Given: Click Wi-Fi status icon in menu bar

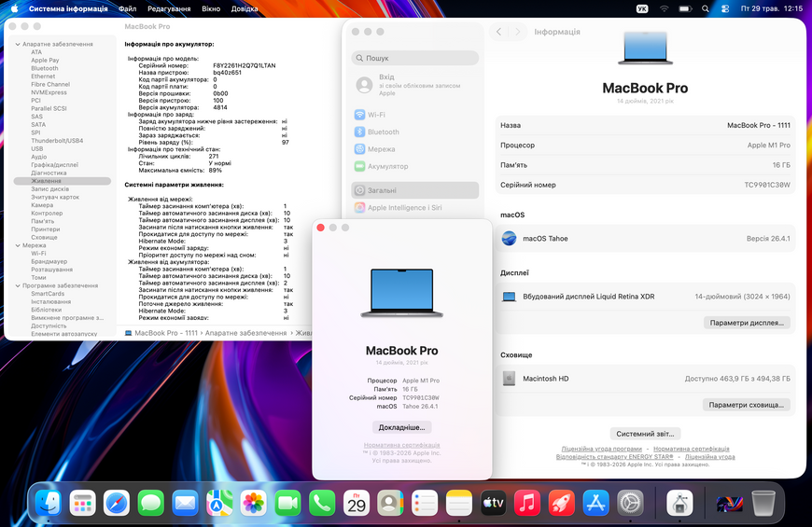Looking at the screenshot, I should tap(664, 8).
